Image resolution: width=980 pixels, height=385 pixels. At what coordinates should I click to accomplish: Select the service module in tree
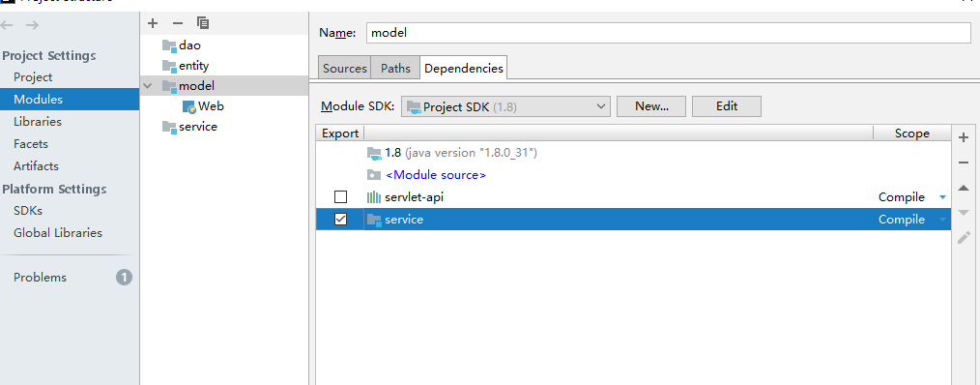tap(198, 127)
